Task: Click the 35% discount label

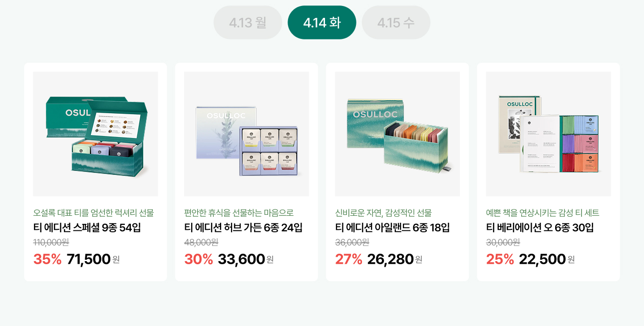Action: [x=47, y=259]
